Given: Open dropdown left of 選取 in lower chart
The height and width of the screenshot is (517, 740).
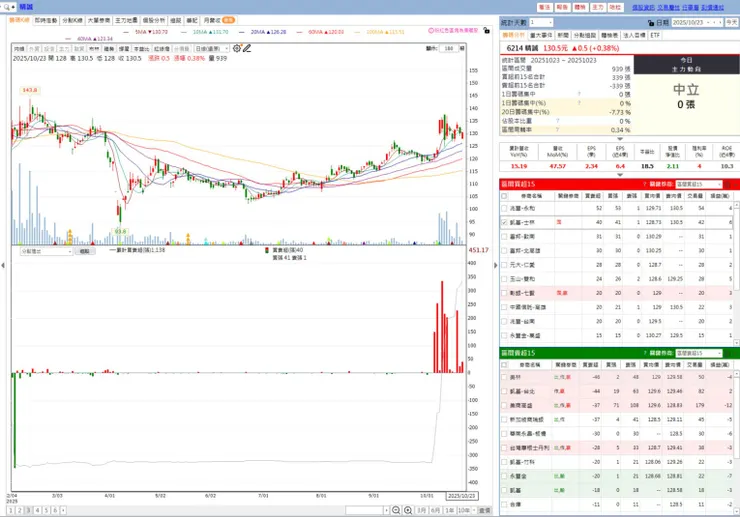Looking at the screenshot, I should tap(46, 252).
